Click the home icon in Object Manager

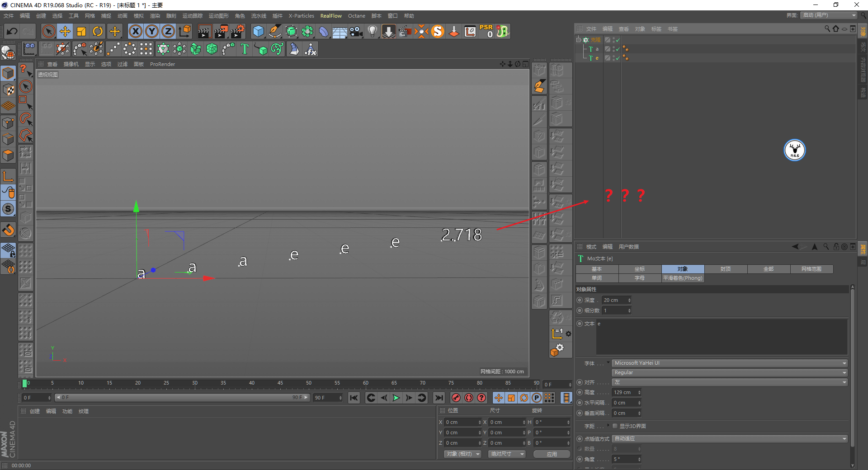tap(836, 28)
